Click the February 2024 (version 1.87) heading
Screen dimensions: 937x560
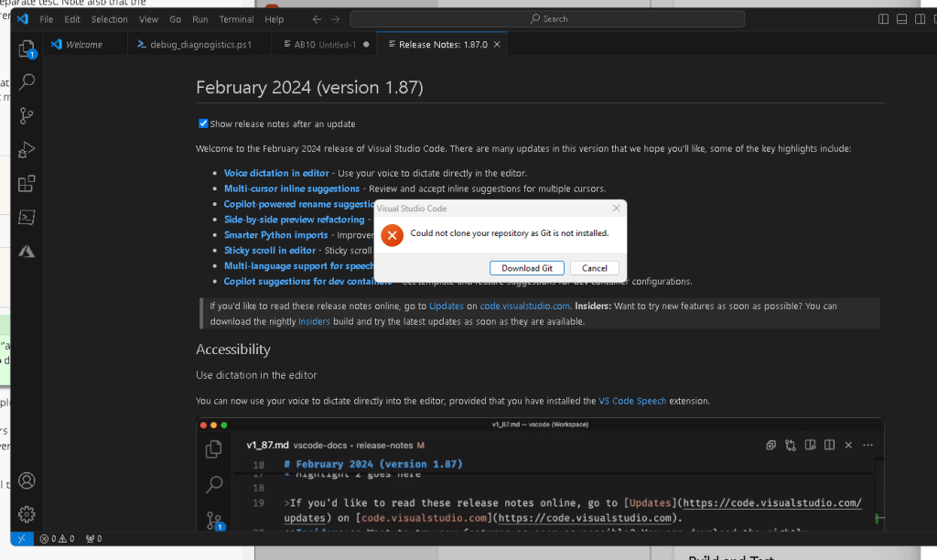pos(309,88)
